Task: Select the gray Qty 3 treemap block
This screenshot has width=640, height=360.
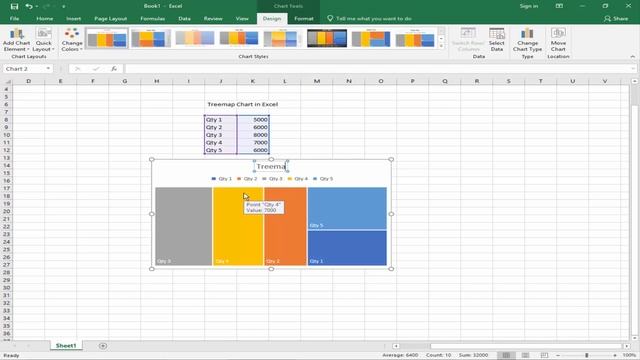Action: point(184,227)
